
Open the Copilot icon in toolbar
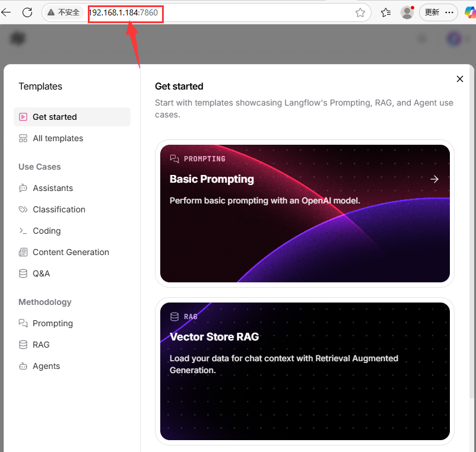point(470,12)
